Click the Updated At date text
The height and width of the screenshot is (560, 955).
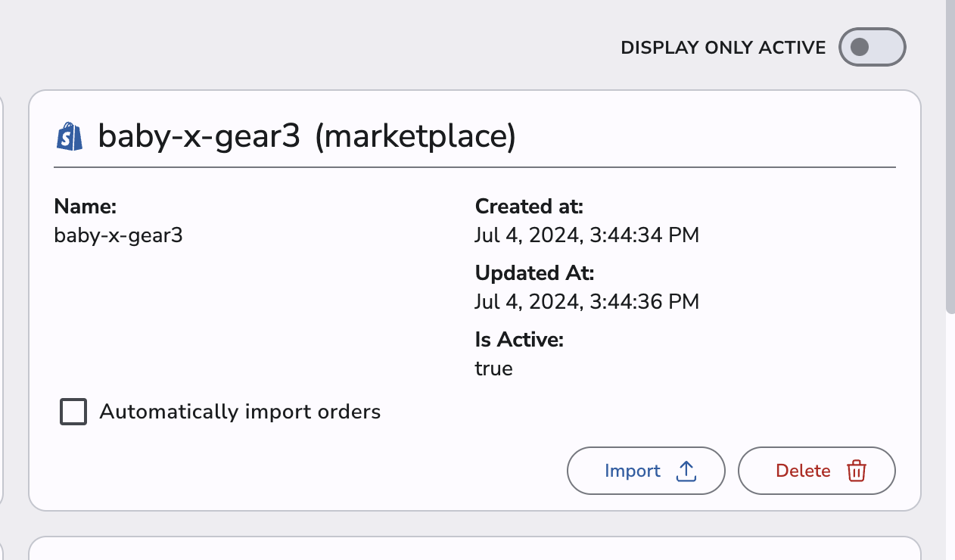tap(587, 301)
